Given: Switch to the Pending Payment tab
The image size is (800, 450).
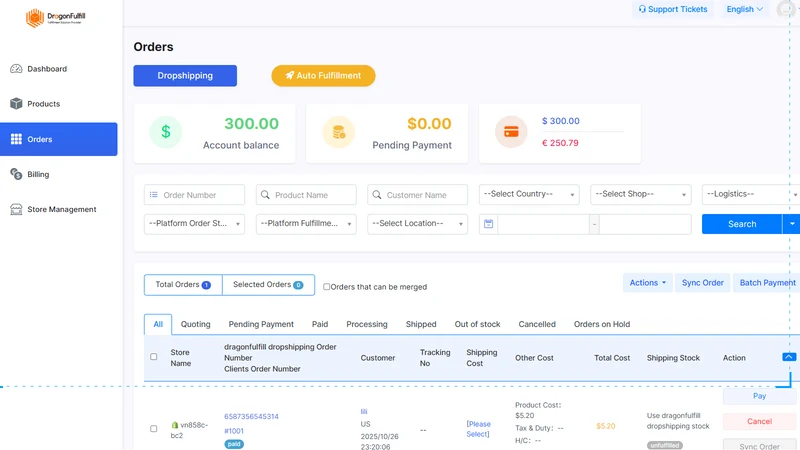Looking at the screenshot, I should coord(261,324).
